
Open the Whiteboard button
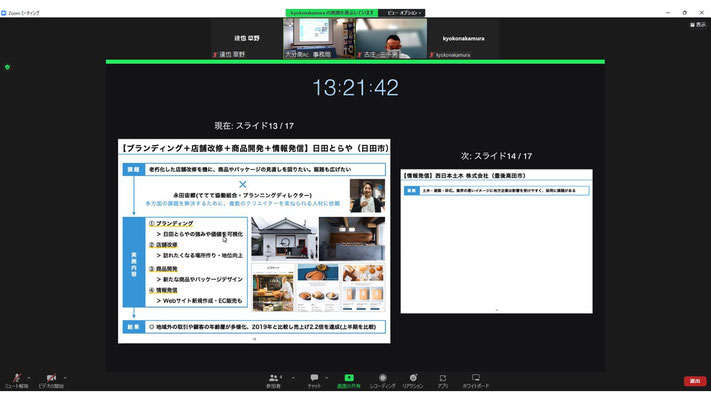pyautogui.click(x=476, y=380)
